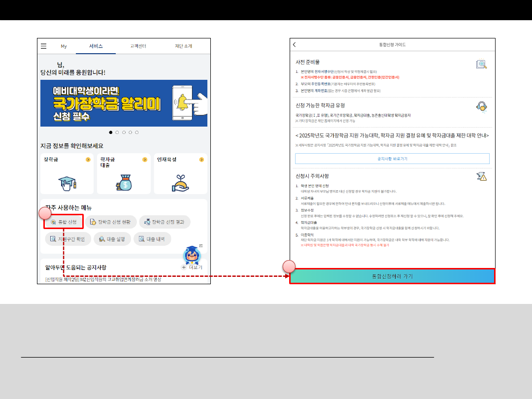Click the 학자금 대출 money bag icon
This screenshot has width=532, height=399.
(x=124, y=183)
